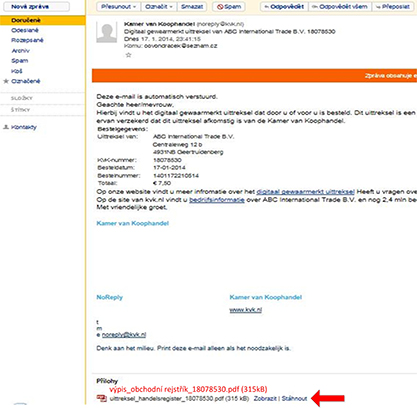Screen dimensions: 417x408
Task: Click the postcode line 4931NB Geertruidenberg
Action: click(x=188, y=152)
